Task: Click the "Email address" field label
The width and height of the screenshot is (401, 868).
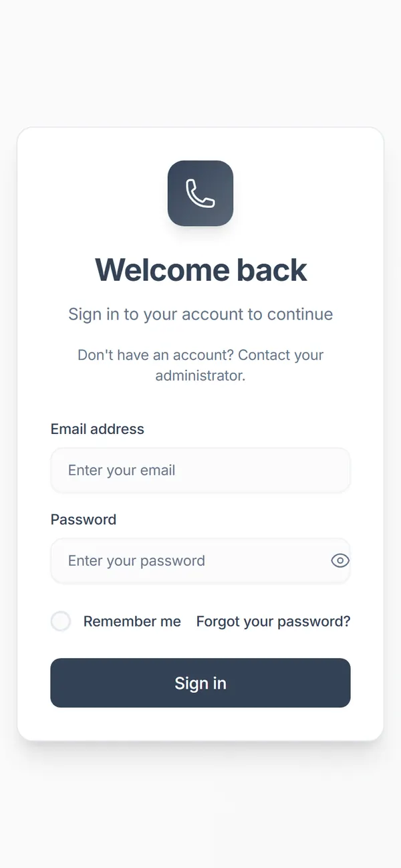Action: tap(98, 429)
